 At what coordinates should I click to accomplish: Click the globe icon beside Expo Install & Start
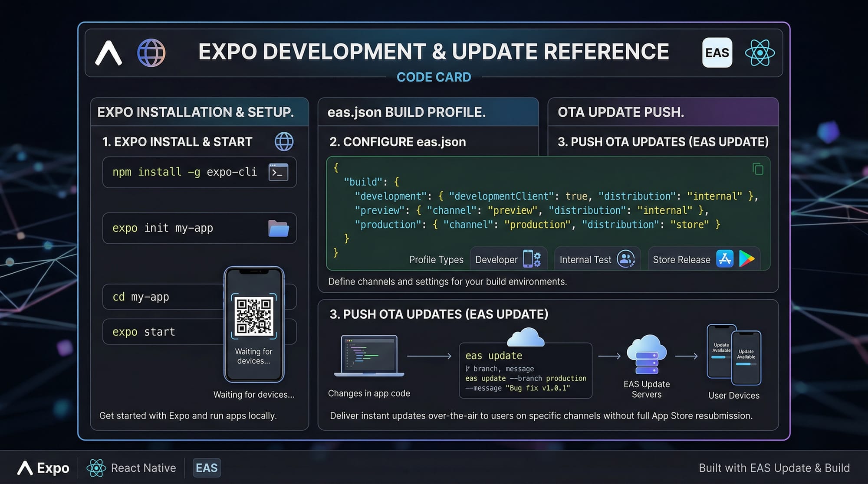coord(284,142)
